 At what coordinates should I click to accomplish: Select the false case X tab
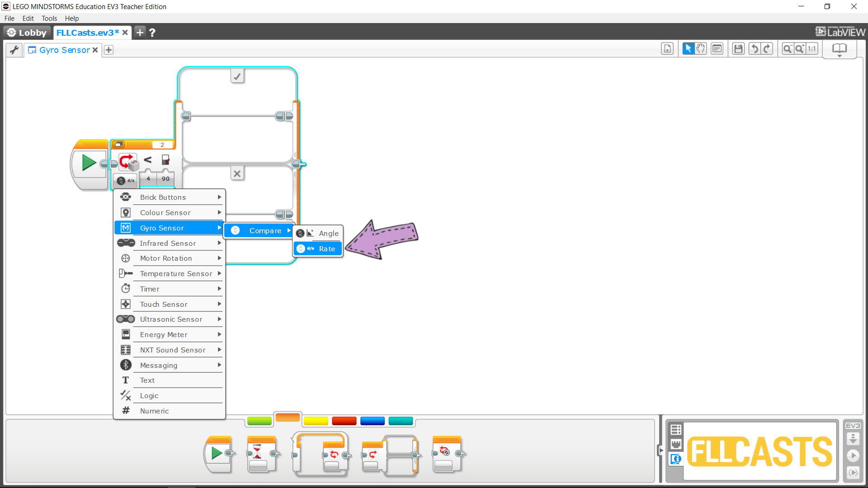[x=237, y=174]
